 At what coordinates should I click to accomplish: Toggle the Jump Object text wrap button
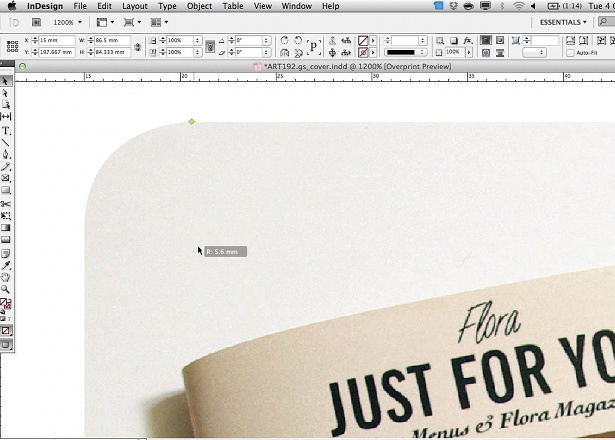(x=500, y=53)
